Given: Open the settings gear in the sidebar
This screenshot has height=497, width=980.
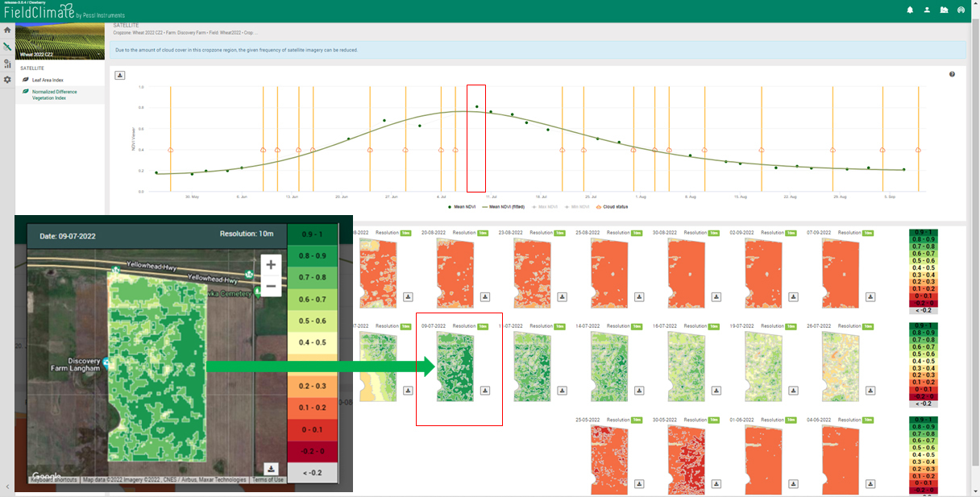Looking at the screenshot, I should tap(7, 80).
